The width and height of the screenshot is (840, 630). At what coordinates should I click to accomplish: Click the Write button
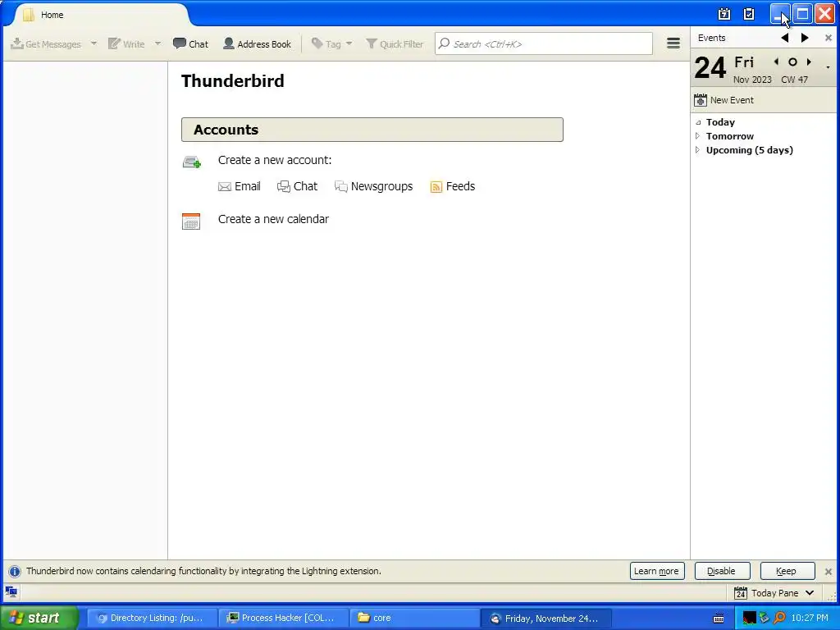126,44
